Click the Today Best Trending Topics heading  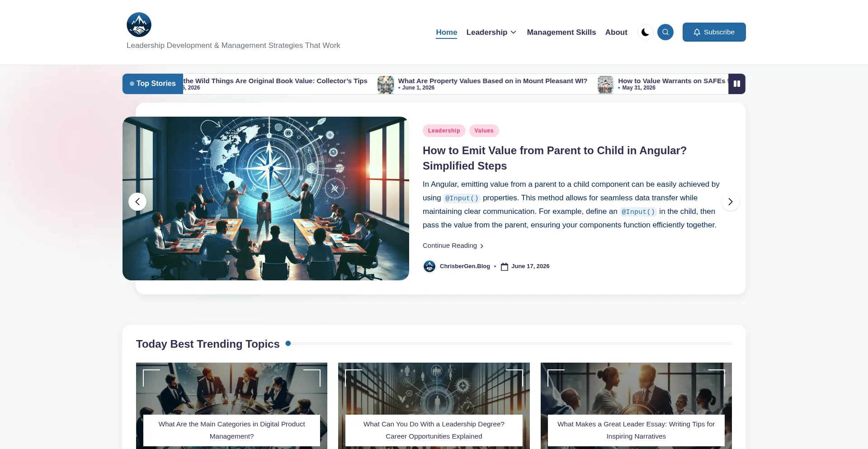point(208,344)
